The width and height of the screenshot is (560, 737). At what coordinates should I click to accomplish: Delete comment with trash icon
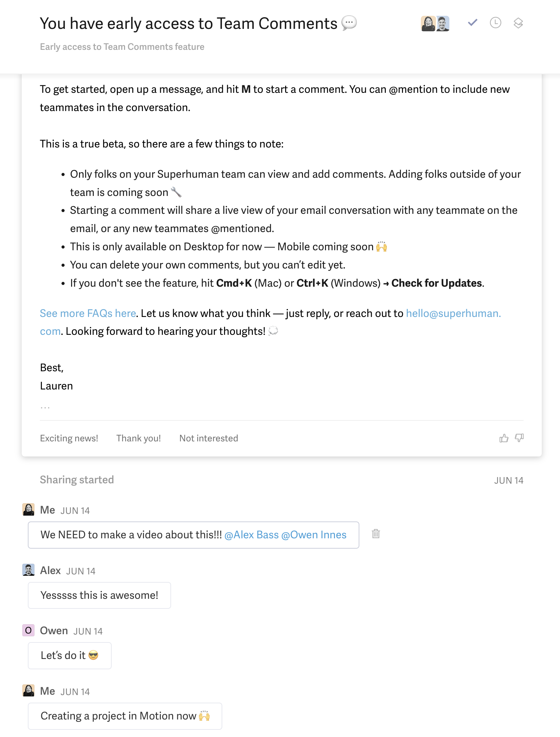pos(376,533)
